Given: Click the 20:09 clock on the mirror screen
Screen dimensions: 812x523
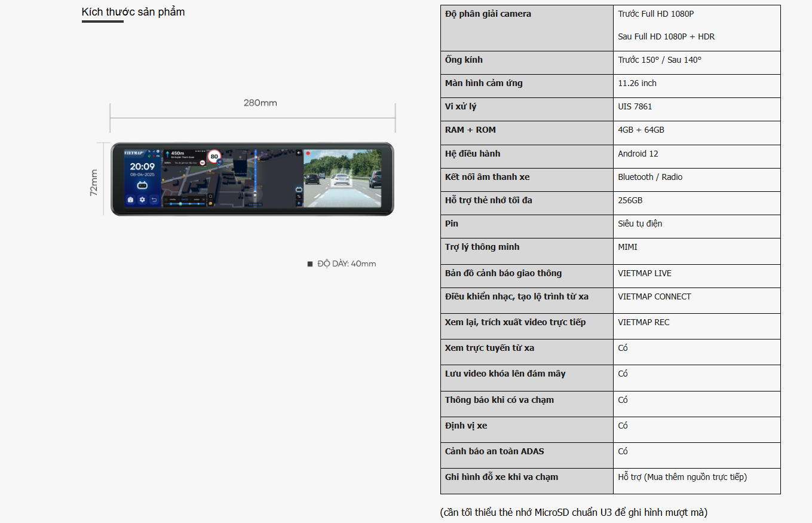Looking at the screenshot, I should [x=142, y=167].
